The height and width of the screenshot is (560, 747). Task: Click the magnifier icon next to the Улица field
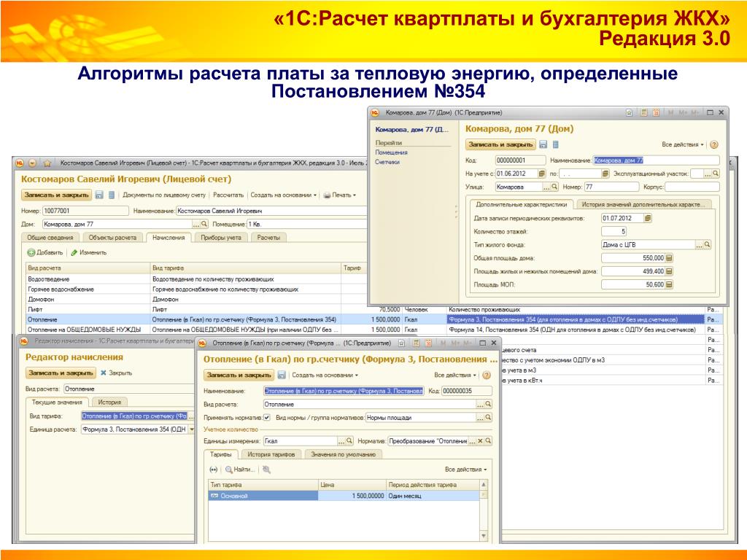point(554,187)
